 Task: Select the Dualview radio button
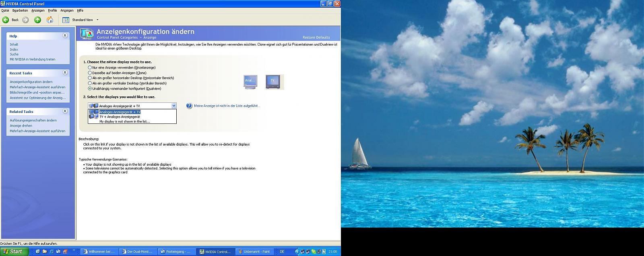point(90,88)
